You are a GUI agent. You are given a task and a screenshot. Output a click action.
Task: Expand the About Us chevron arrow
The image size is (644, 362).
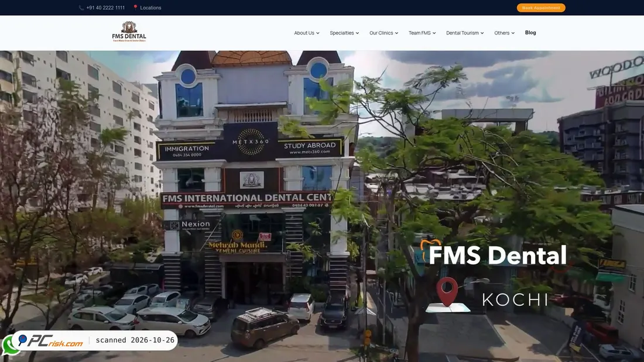317,33
